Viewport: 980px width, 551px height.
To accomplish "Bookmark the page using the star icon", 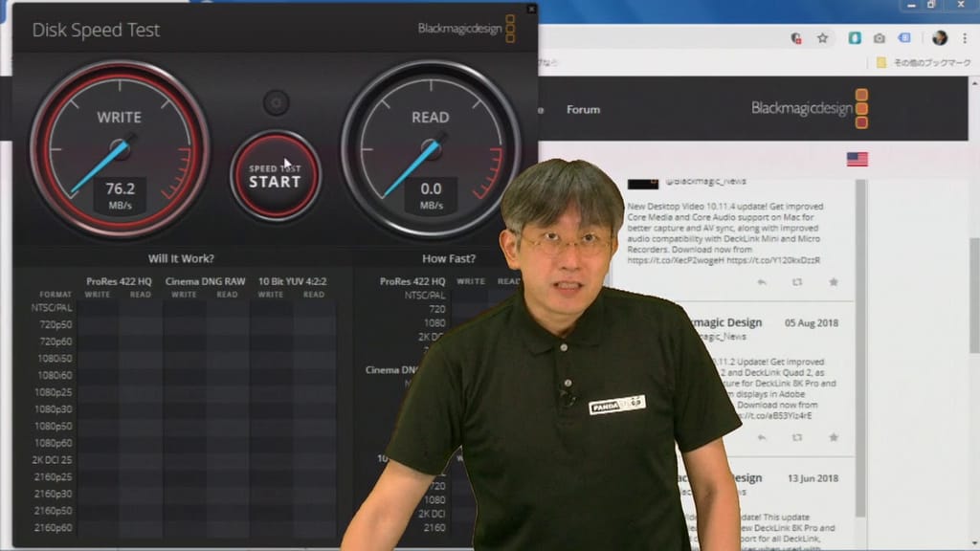I will (824, 39).
